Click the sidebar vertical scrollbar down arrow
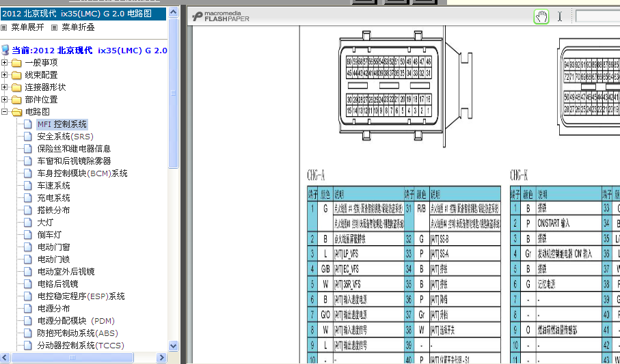The width and height of the screenshot is (620, 364). 173,346
